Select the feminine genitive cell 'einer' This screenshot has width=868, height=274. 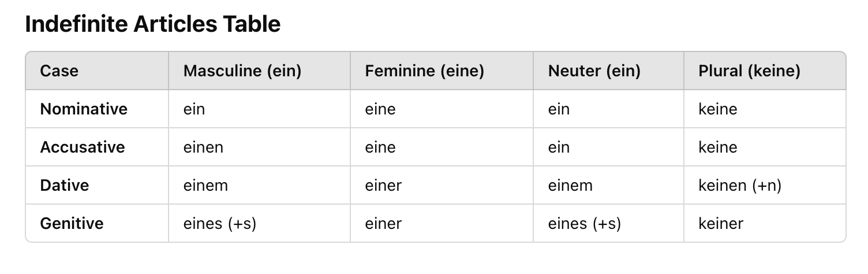point(383,223)
